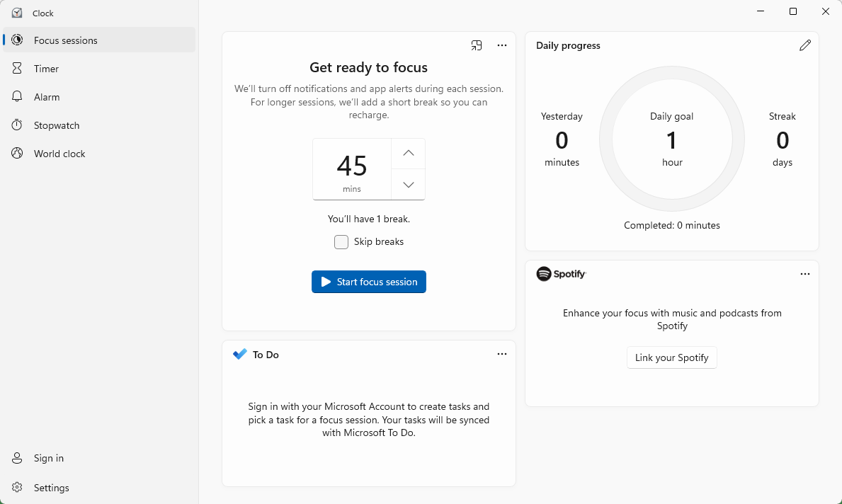
Task: Expand the Spotify card more options menu
Action: click(x=804, y=274)
